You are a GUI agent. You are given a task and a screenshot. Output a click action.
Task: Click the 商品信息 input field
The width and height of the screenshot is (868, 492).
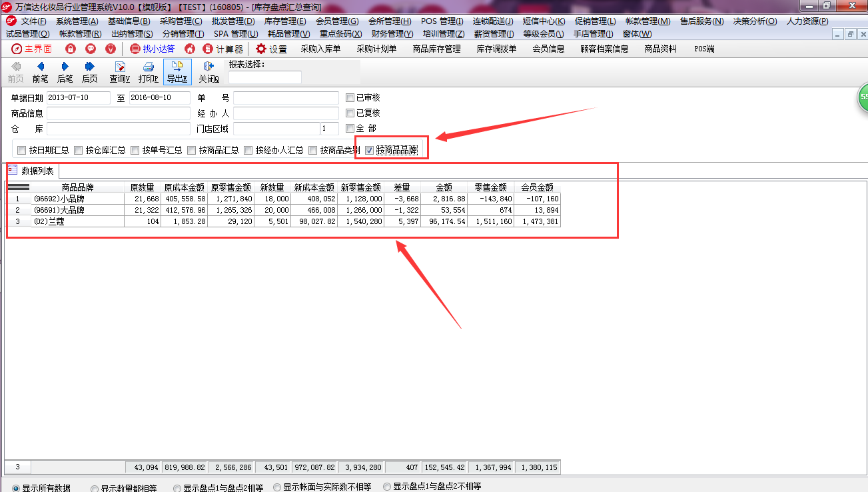(119, 113)
